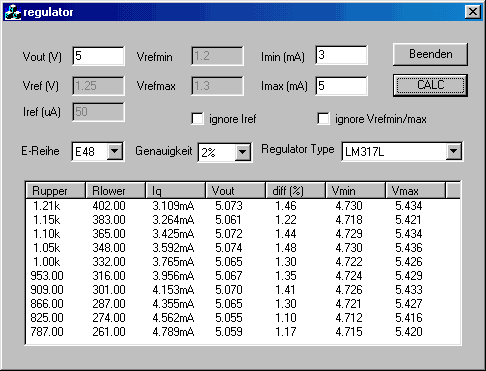Click the disabled Vrefmax field
Image resolution: width=486 pixels, height=371 pixels.
(217, 86)
